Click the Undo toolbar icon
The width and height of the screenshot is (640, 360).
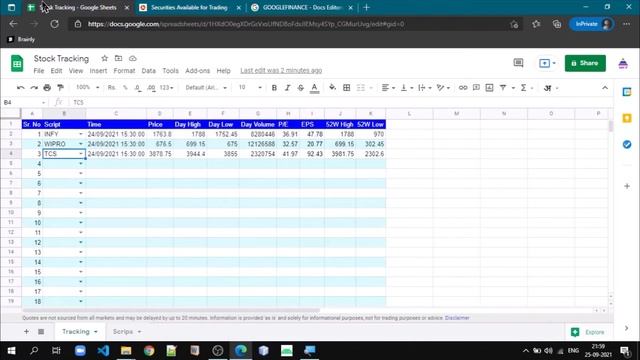click(20, 88)
